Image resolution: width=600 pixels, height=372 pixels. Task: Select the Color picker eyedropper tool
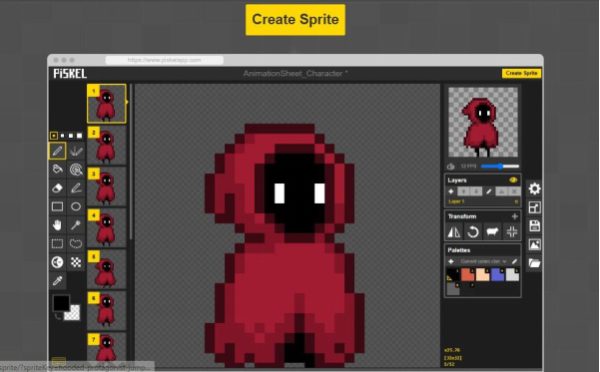click(x=57, y=281)
